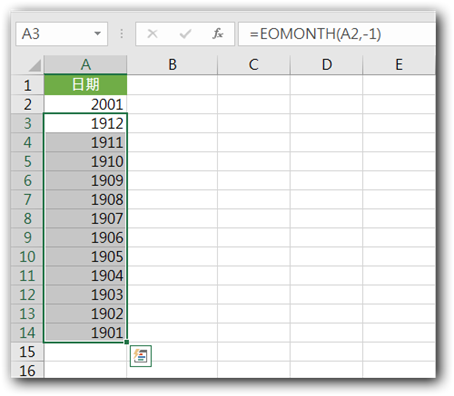The image size is (454, 396).
Task: Click the cell containing 1902
Action: pyautogui.click(x=85, y=313)
